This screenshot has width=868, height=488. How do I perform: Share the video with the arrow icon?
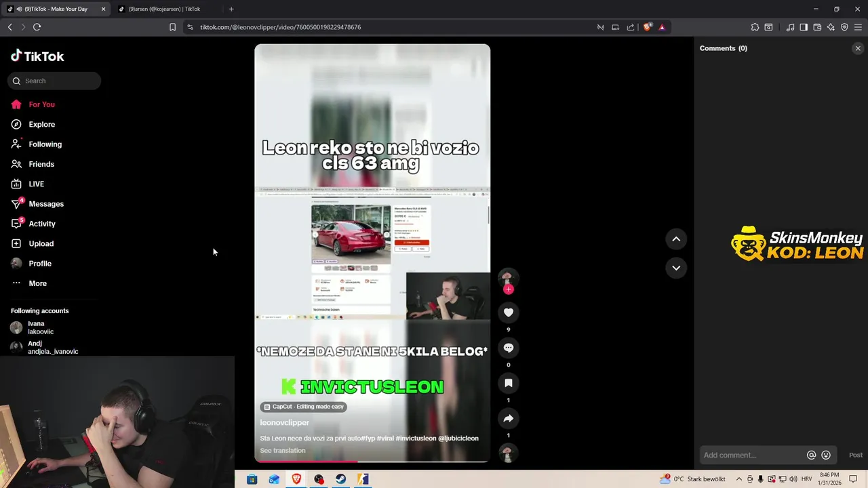pos(509,418)
